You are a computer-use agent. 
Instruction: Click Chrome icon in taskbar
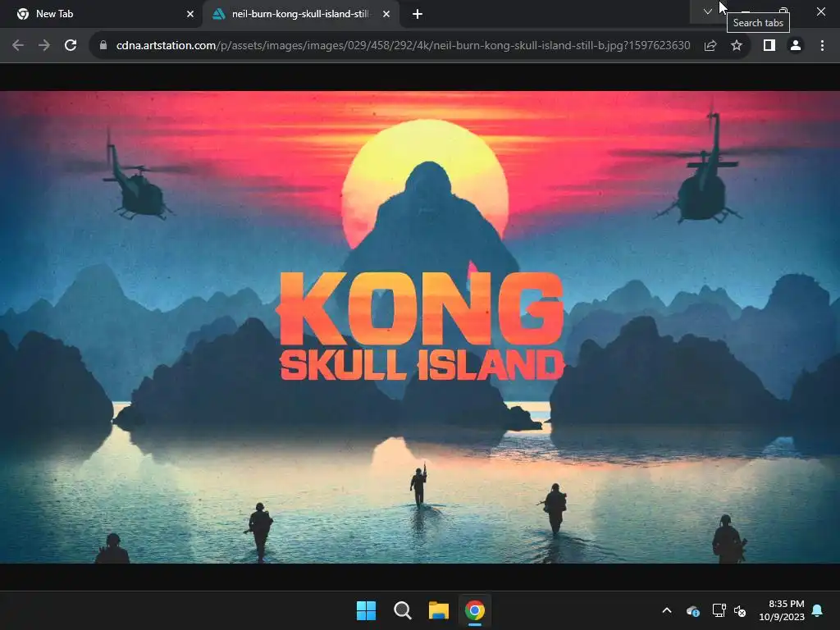(x=475, y=610)
